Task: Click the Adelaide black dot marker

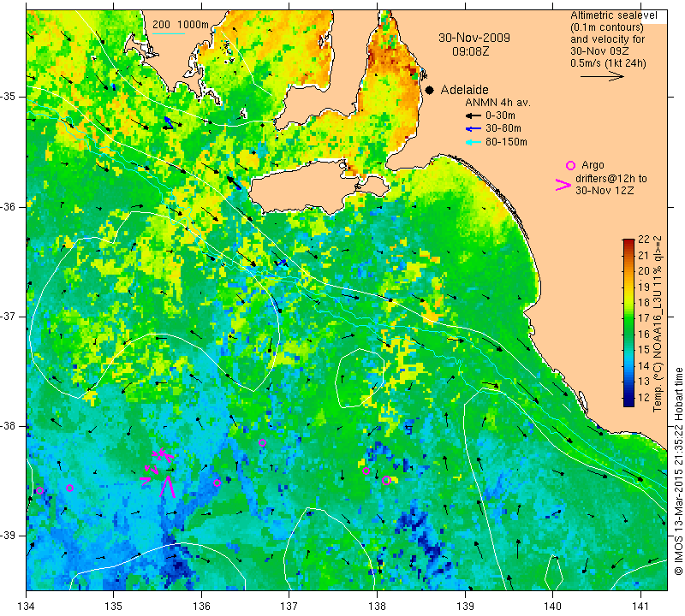Action: tap(430, 90)
